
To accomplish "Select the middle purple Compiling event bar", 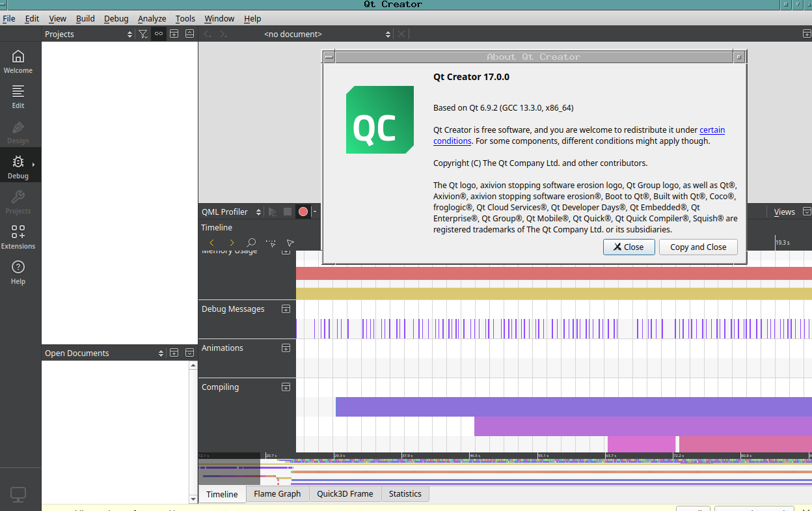I will point(643,426).
